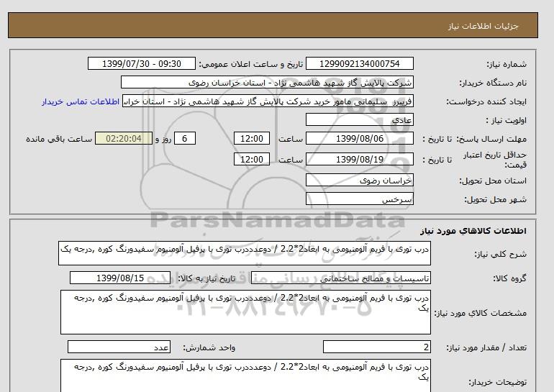The height and width of the screenshot is (392, 554).
Task: Click the remaining time countdown 02:20:04
Action: [124, 139]
